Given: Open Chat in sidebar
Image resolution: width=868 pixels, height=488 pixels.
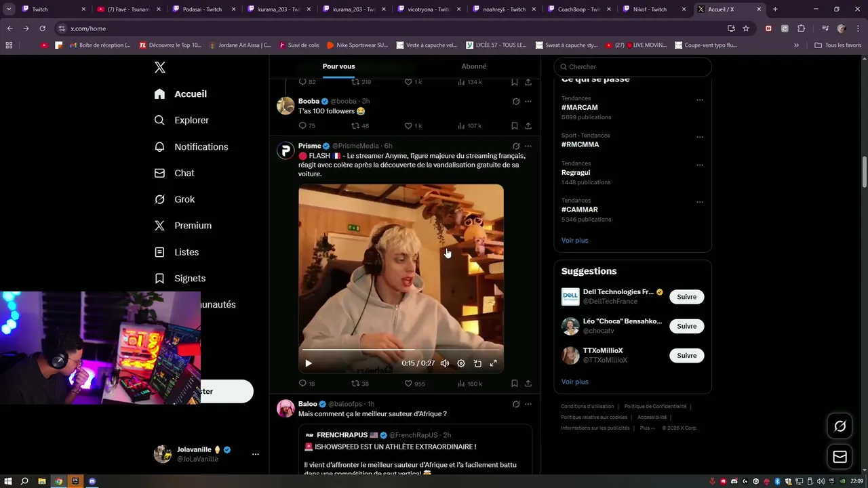Looking at the screenshot, I should point(174,173).
